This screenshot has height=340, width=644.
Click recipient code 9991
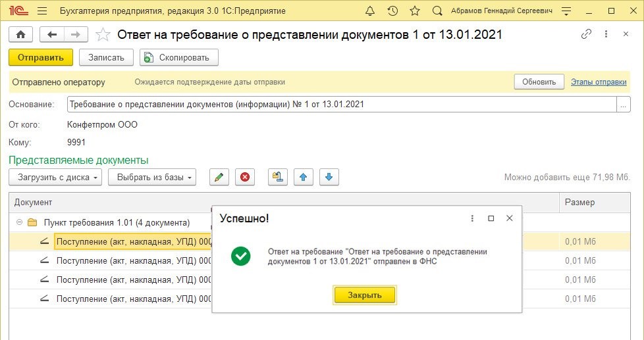pyautogui.click(x=76, y=142)
